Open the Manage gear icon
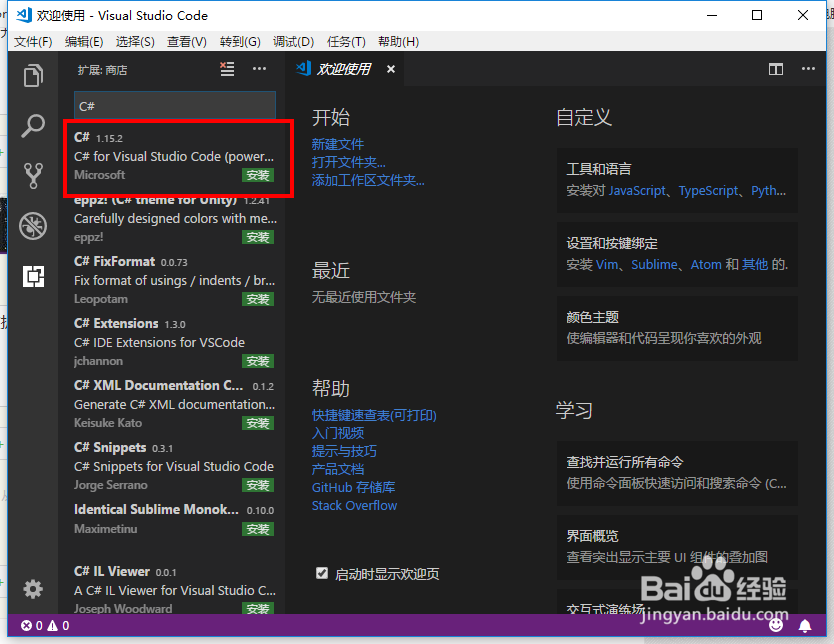 click(x=33, y=589)
